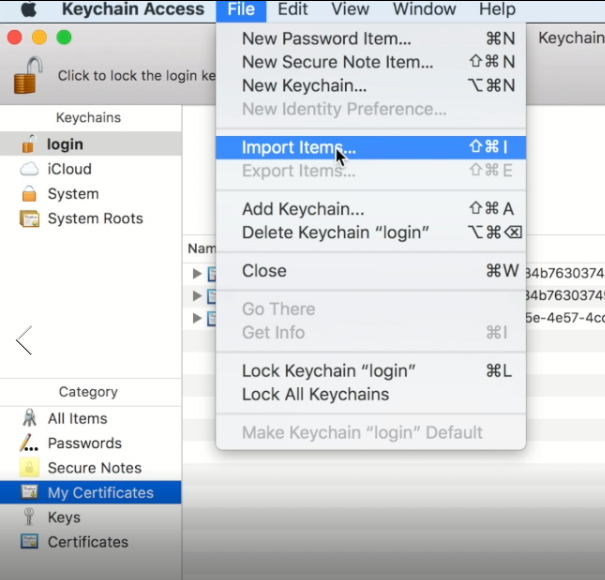
Task: Click the yellow minimize window button
Action: pos(39,37)
